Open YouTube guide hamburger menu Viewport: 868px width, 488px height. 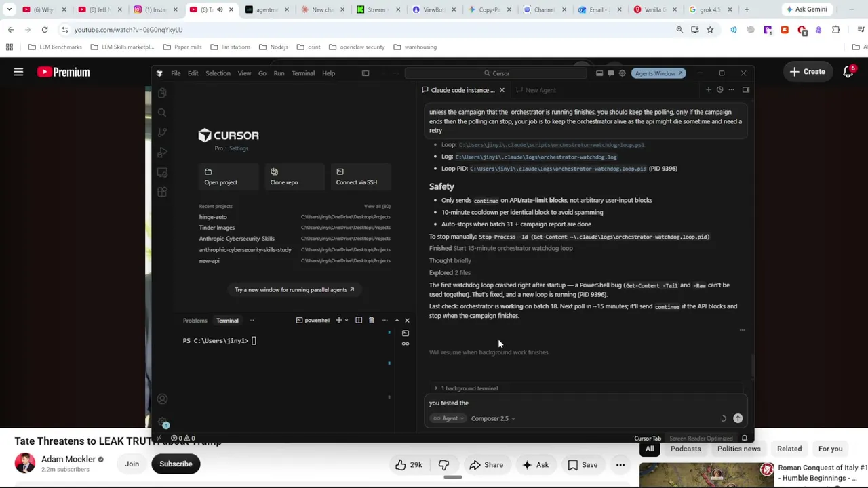coord(18,72)
